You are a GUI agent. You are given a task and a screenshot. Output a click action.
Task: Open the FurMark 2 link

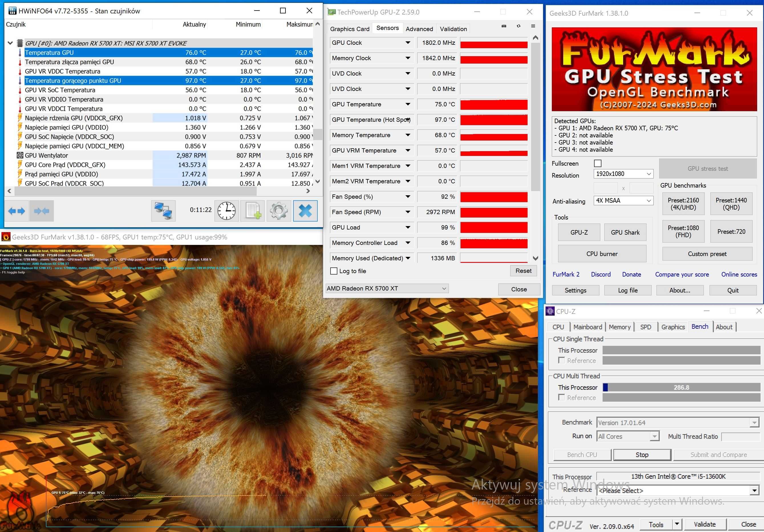566,275
